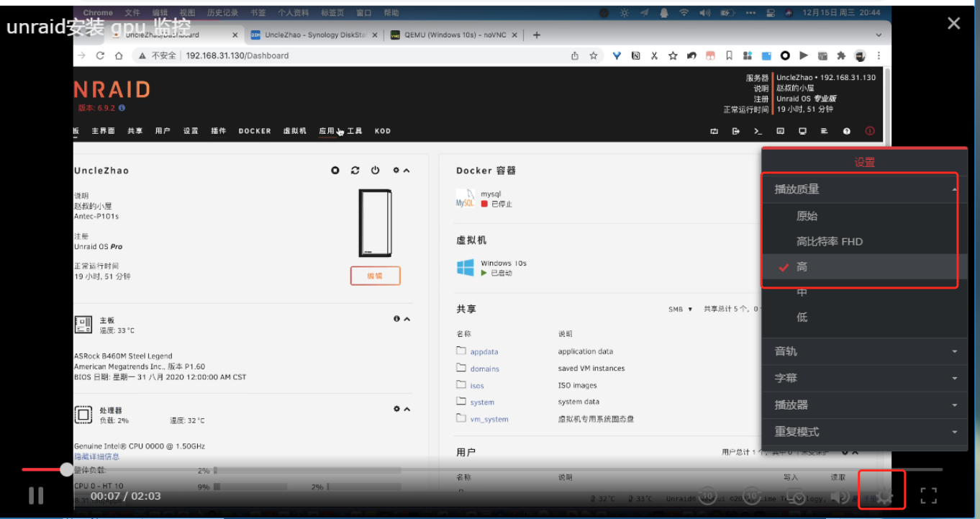
Task: Open the Unraid system log icon
Action: pos(825,131)
